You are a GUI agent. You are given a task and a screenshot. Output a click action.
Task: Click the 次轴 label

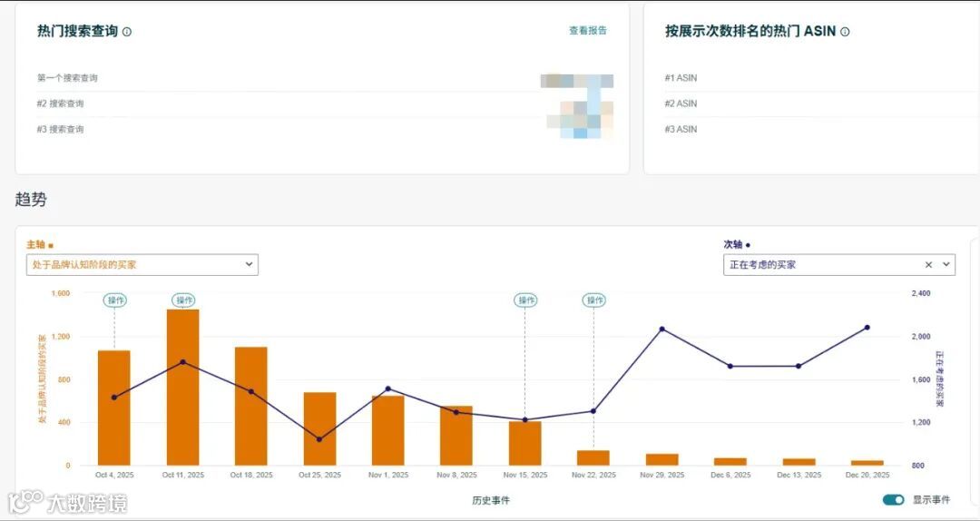733,244
